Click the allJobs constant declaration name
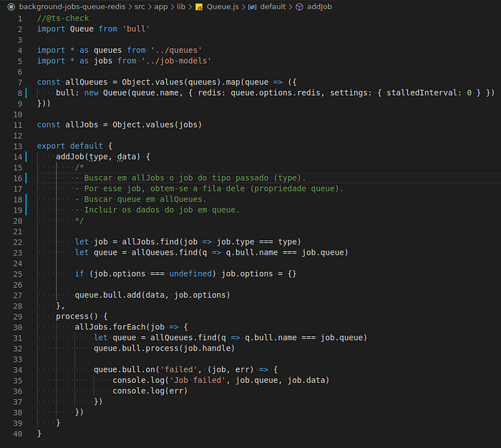501x448 pixels. (x=82, y=125)
